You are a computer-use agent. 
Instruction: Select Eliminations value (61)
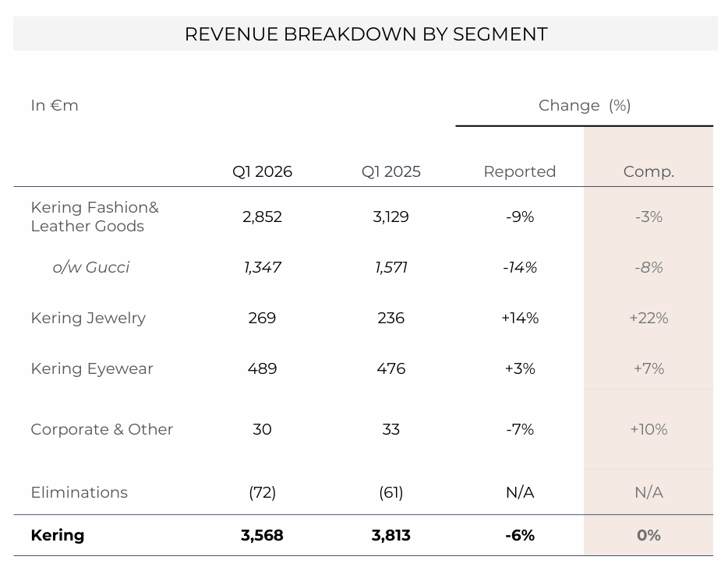(391, 492)
